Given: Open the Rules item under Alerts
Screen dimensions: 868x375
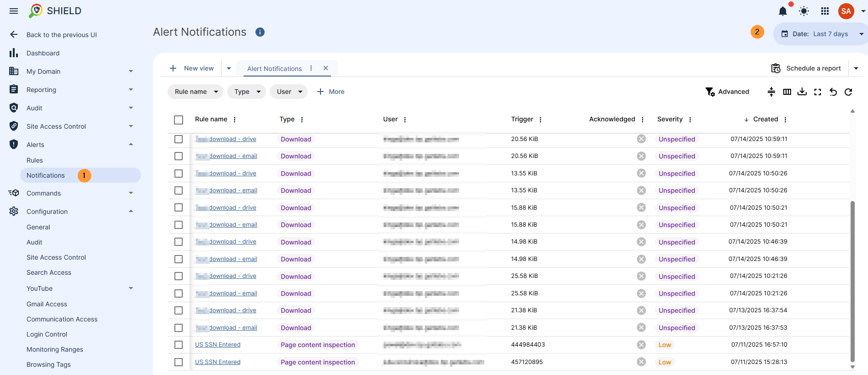Looking at the screenshot, I should 35,160.
